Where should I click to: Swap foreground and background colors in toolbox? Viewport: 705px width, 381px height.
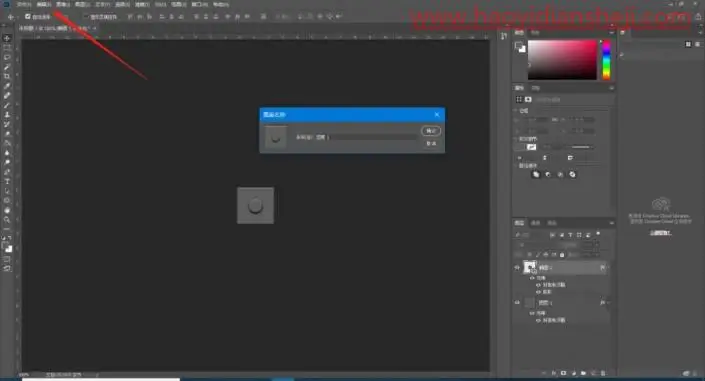[10, 238]
